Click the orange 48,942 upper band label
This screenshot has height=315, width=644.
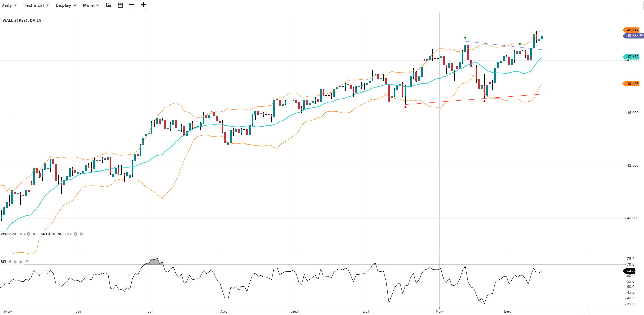632,30
